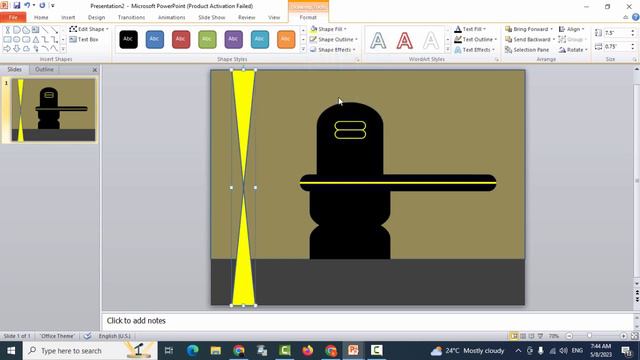Open the Shape Fill dropdown
Viewport: 640px width, 360px height.
click(x=329, y=29)
